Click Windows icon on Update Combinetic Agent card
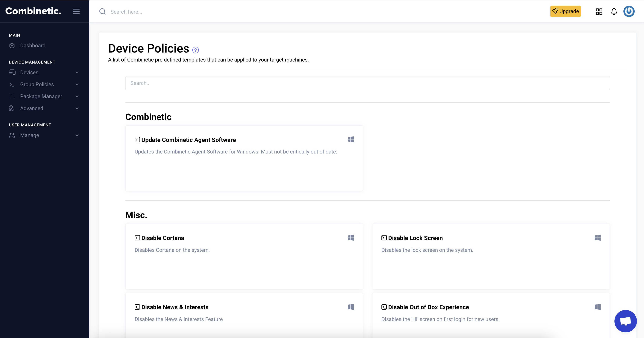644x338 pixels. pos(351,139)
